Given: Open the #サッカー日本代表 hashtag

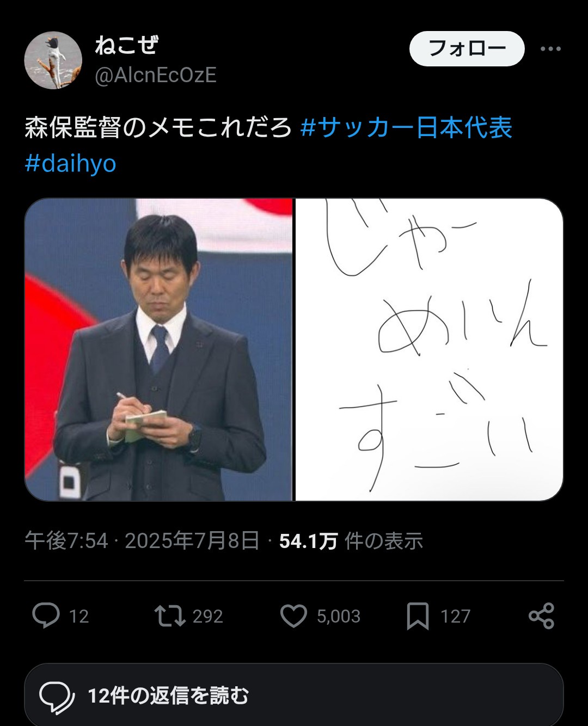Looking at the screenshot, I should point(406,128).
